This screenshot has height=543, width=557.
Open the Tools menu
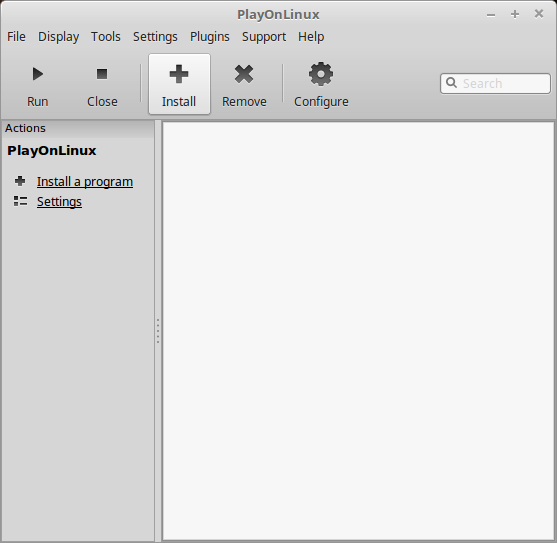pyautogui.click(x=106, y=37)
